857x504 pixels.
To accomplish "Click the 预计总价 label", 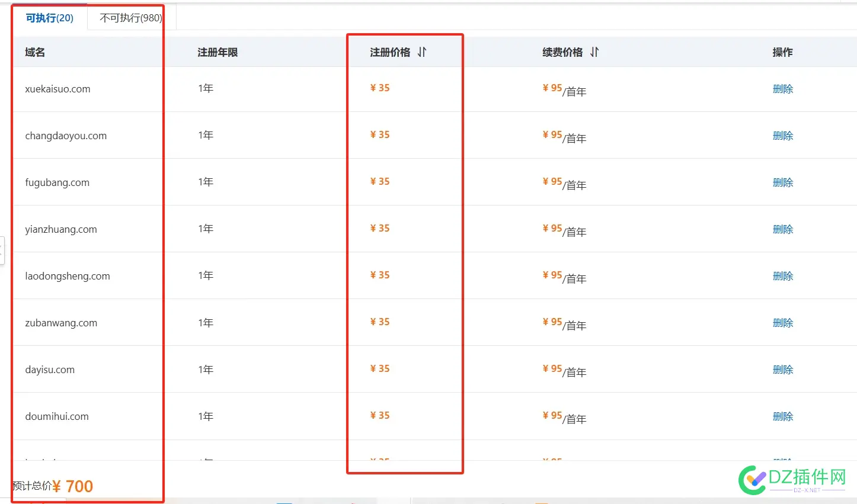I will pos(32,486).
